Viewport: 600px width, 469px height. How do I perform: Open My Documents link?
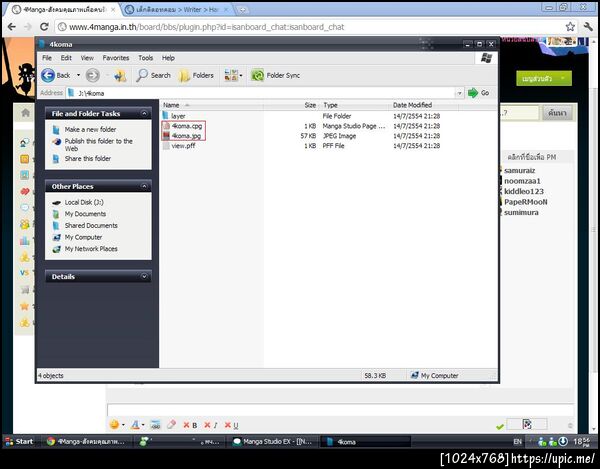(x=85, y=214)
